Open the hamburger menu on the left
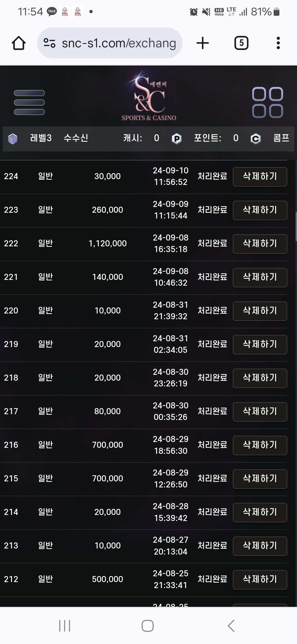 pos(29,102)
